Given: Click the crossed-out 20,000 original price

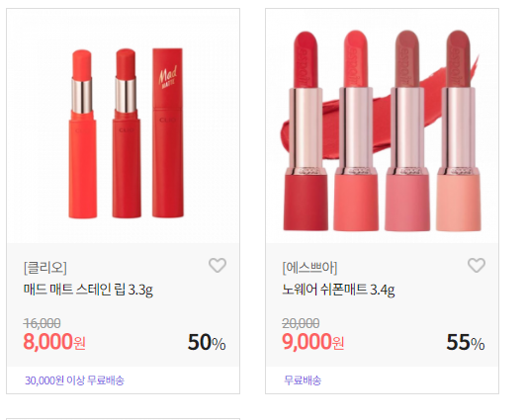Looking at the screenshot, I should click(301, 323).
